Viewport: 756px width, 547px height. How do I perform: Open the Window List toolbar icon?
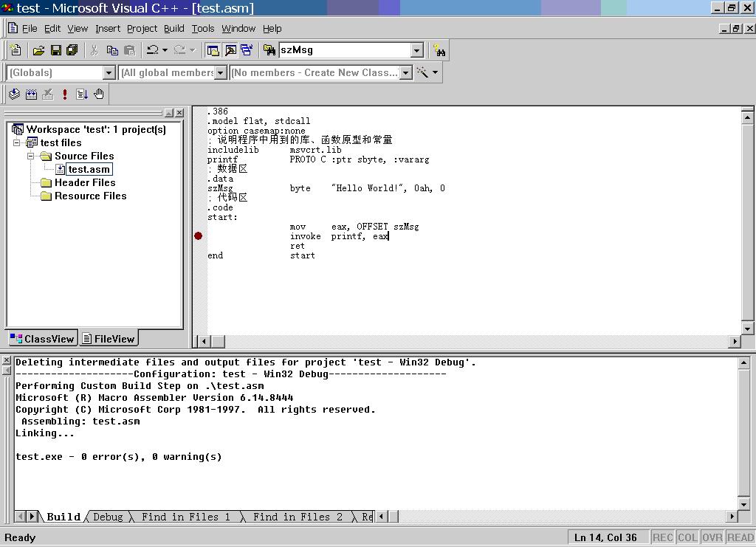(247, 50)
